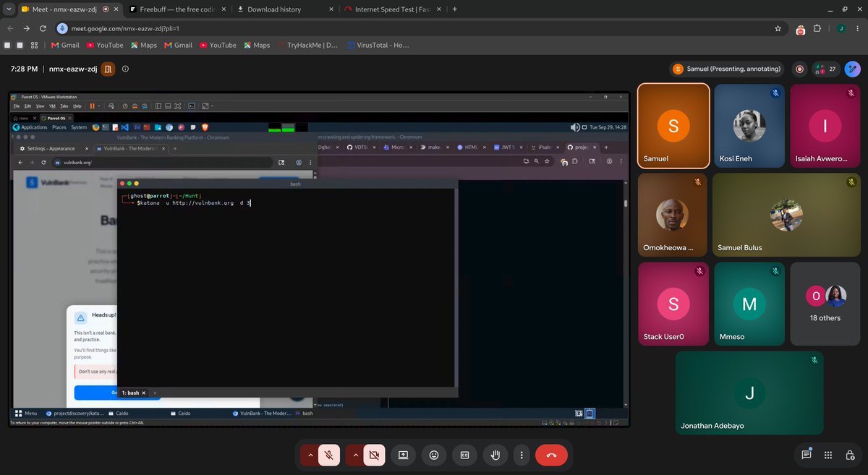The height and width of the screenshot is (475, 868).
Task: Click the companion icon beside the meeting code
Action: 107,69
